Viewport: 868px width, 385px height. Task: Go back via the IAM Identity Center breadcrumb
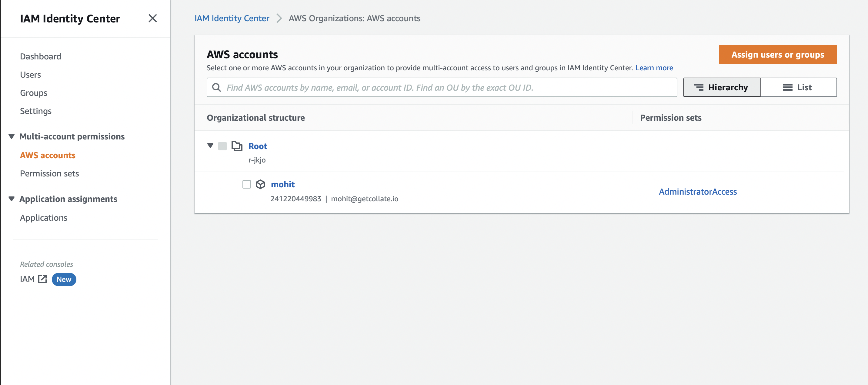(232, 18)
